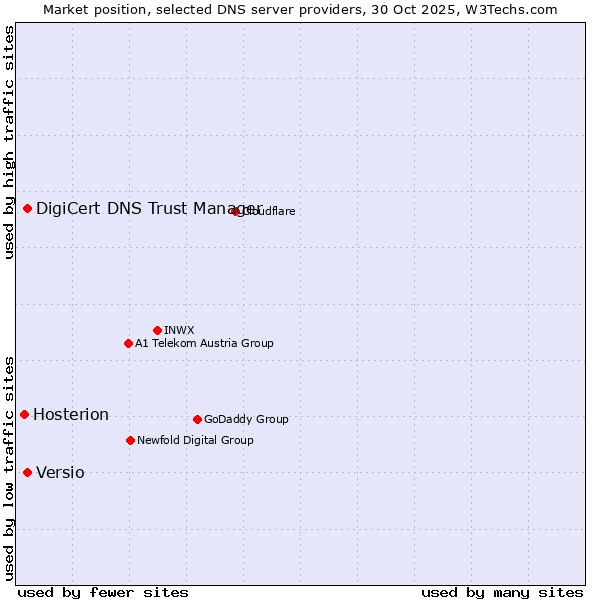The width and height of the screenshot is (600, 600).
Task: Click the Hosterion red diamond marker
Action: [25, 414]
